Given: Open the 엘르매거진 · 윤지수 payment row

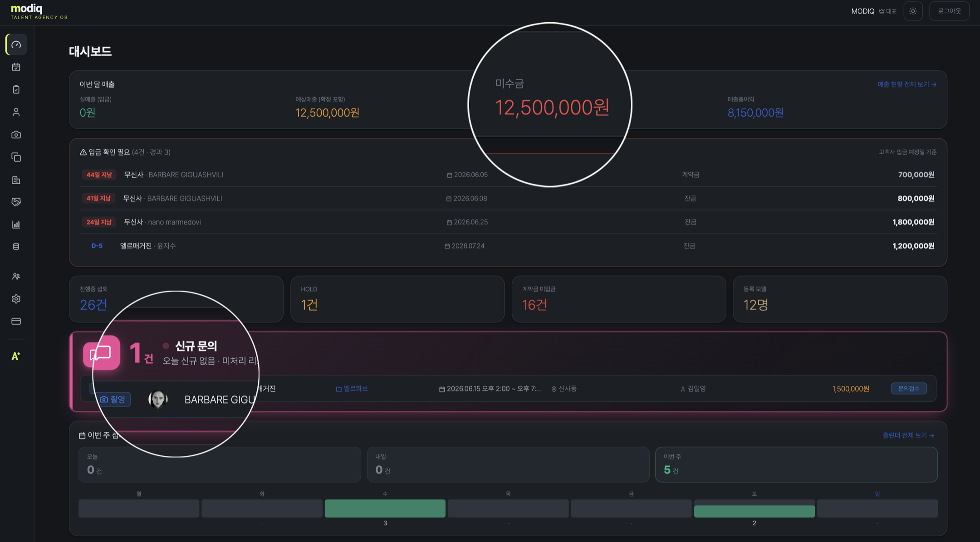Looking at the screenshot, I should [508, 246].
